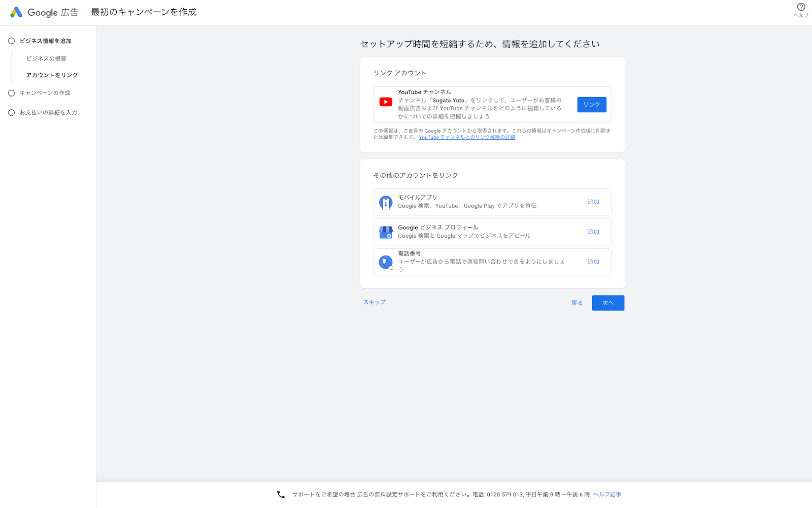Image resolution: width=812 pixels, height=508 pixels.
Task: Click the Google Business Profile store icon
Action: pyautogui.click(x=386, y=232)
